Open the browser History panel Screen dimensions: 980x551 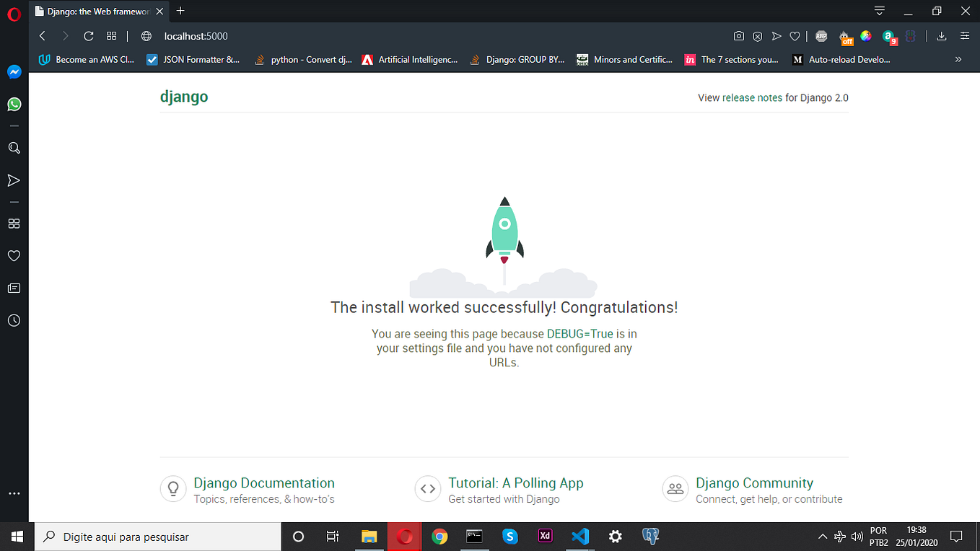(x=14, y=320)
